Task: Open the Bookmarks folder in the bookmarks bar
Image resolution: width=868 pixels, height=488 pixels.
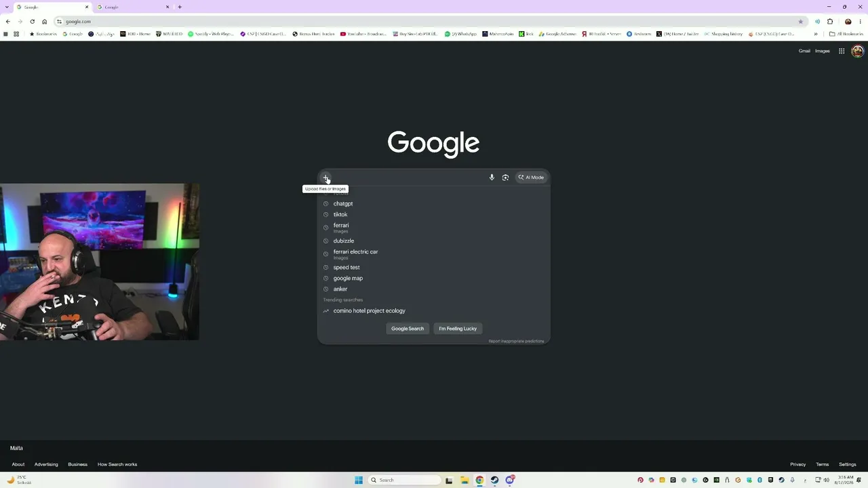Action: pos(43,34)
